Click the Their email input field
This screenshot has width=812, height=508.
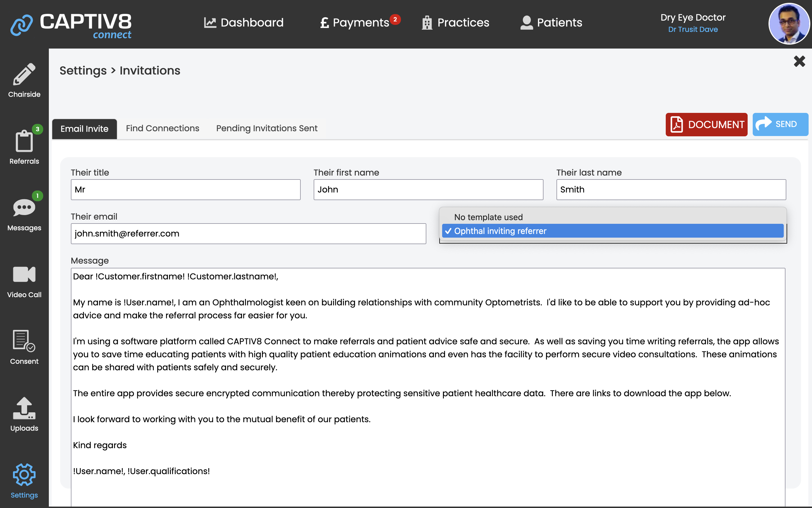click(x=248, y=233)
